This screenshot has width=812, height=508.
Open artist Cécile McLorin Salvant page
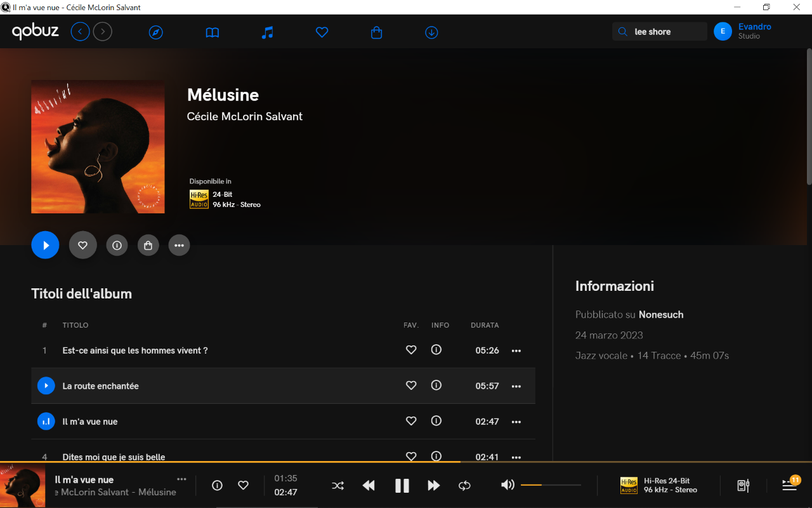245,117
